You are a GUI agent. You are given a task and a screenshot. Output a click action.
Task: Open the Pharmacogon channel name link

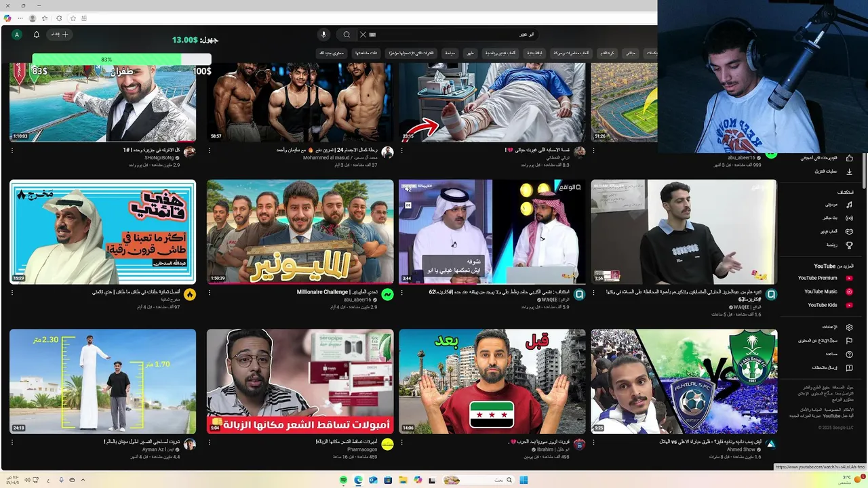pyautogui.click(x=363, y=449)
